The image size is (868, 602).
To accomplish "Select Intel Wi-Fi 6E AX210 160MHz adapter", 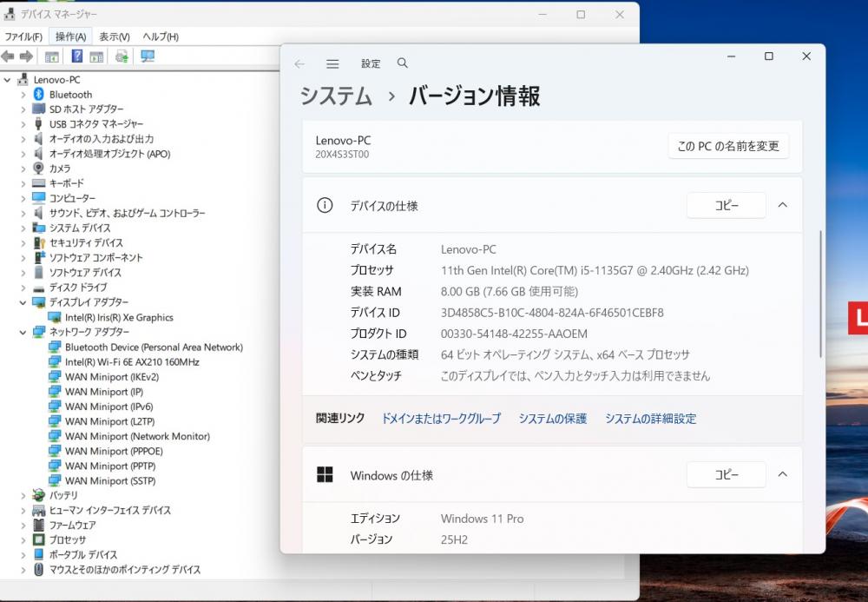I will (131, 361).
